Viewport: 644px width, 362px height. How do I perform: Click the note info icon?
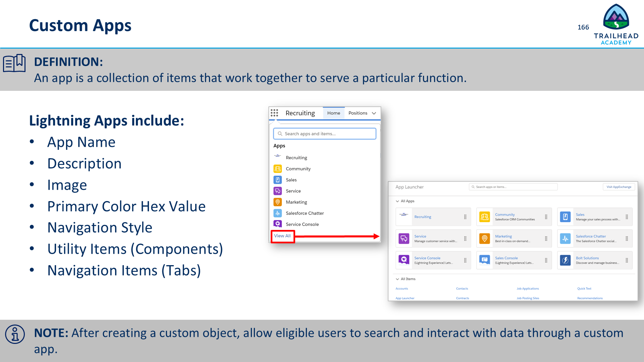point(15,334)
